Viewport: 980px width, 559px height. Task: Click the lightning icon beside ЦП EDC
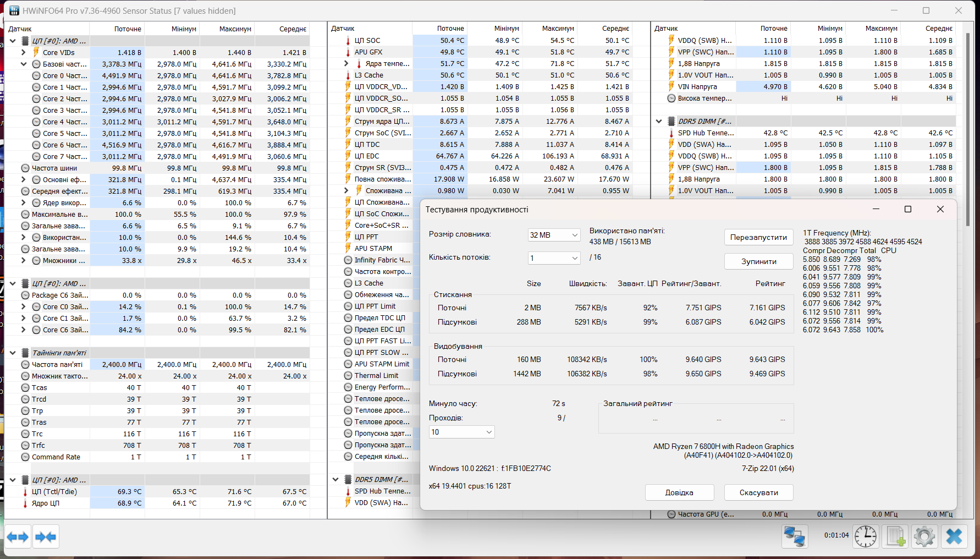click(348, 156)
